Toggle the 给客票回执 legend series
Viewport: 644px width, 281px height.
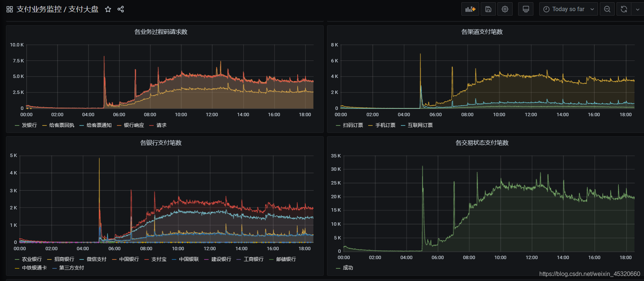click(62, 125)
